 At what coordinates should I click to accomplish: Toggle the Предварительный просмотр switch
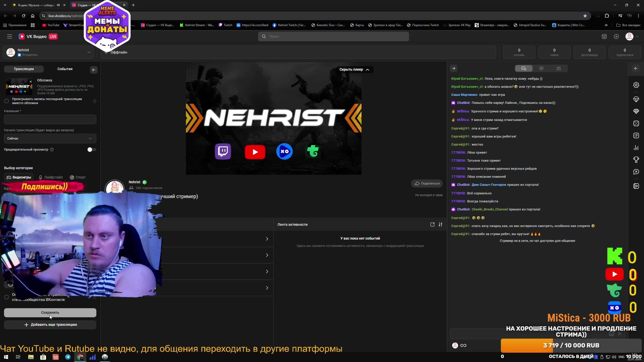pyautogui.click(x=92, y=150)
